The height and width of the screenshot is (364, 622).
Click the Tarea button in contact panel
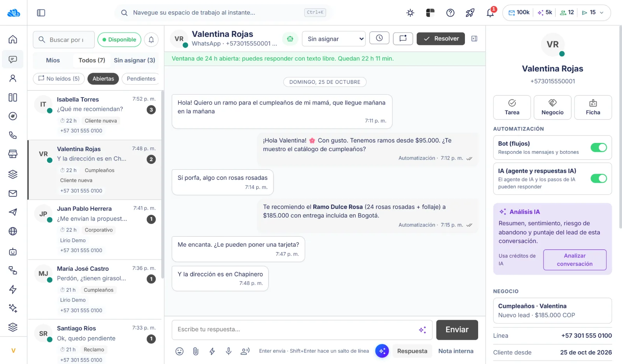[512, 107]
